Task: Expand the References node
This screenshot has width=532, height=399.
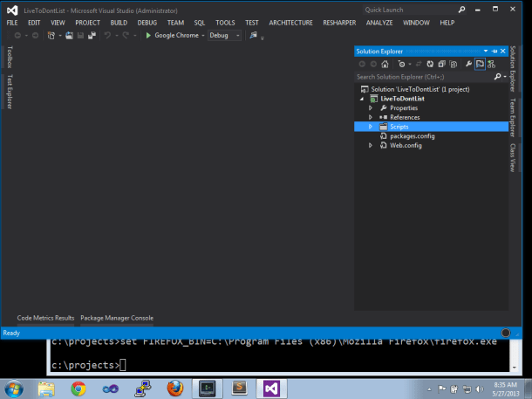Action: pos(371,117)
